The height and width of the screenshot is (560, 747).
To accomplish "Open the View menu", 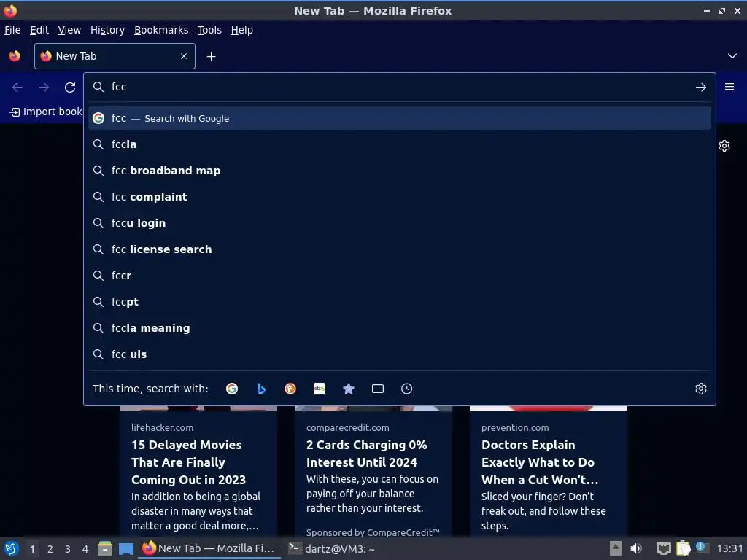I will 69,30.
